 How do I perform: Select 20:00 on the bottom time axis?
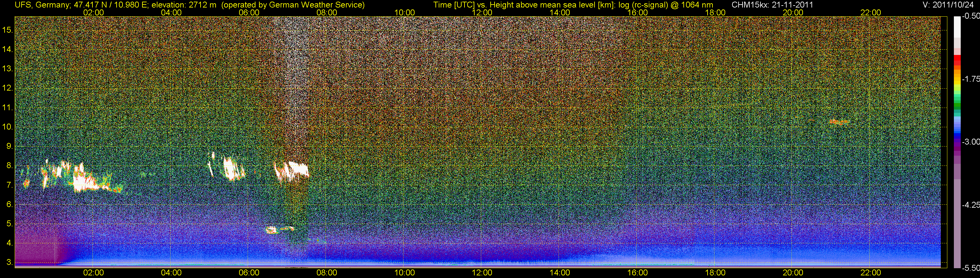click(793, 273)
